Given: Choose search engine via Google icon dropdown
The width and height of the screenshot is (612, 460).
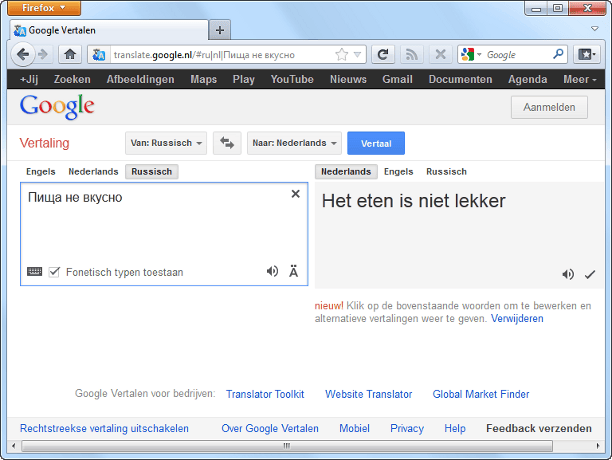Looking at the screenshot, I should 471,55.
